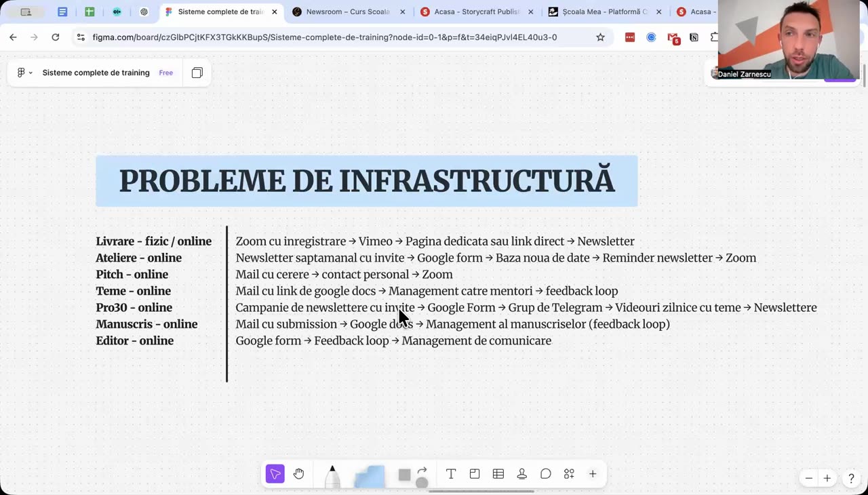Screen dimensions: 868x495
Task: Open widgets and plugins menu
Action: tap(569, 474)
